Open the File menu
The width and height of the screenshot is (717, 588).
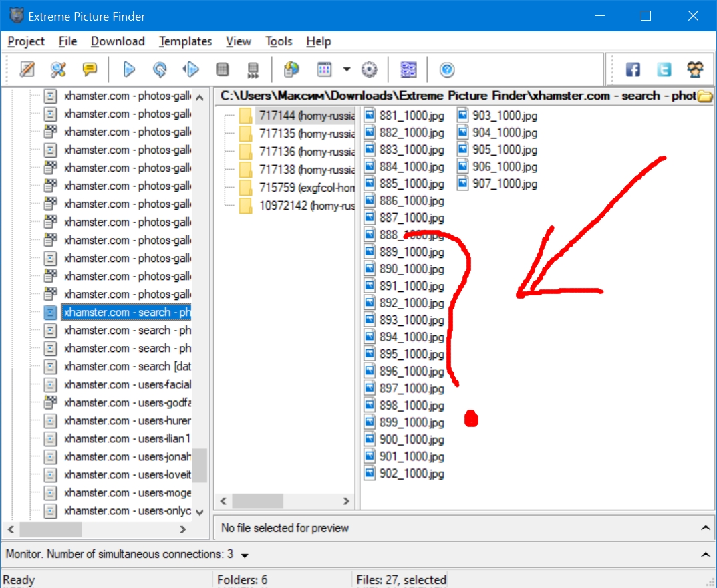67,41
